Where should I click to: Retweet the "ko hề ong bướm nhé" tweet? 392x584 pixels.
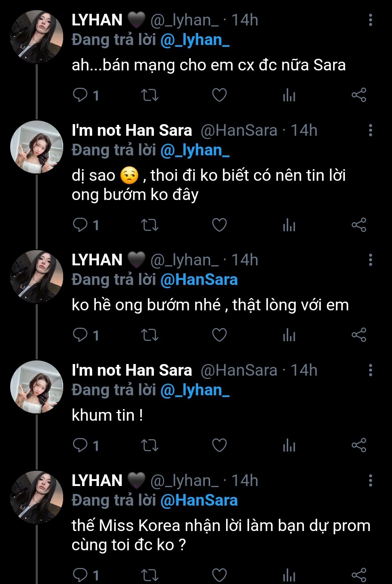tap(150, 335)
